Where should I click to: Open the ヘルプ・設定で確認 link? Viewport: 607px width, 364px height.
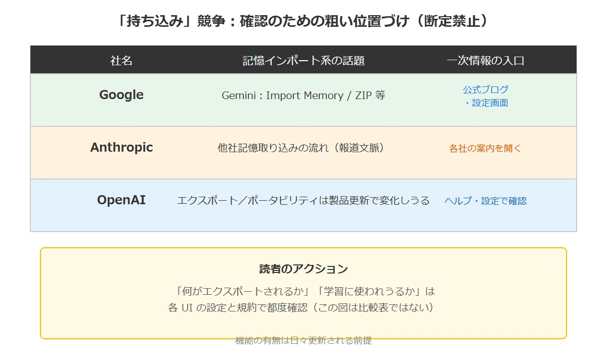tap(486, 201)
